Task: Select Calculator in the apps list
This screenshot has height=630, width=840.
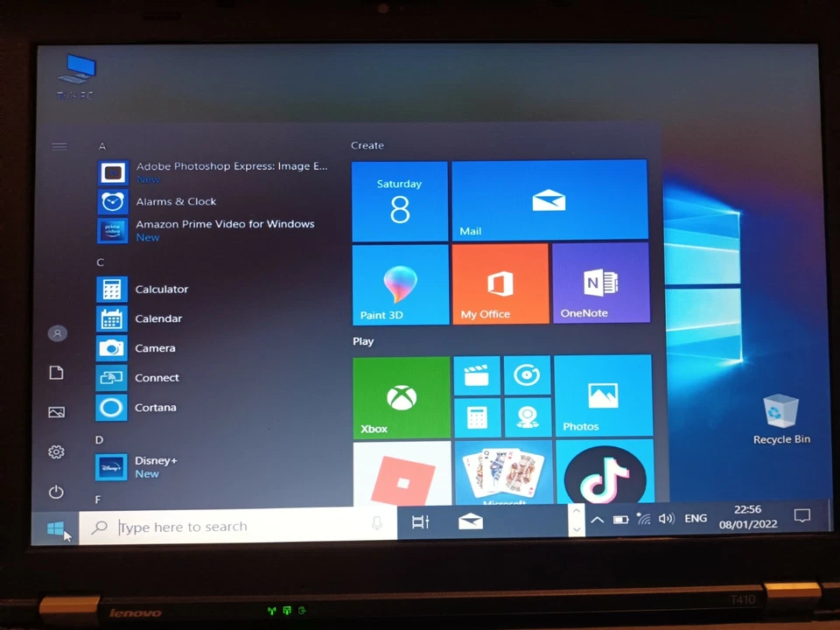Action: point(161,289)
